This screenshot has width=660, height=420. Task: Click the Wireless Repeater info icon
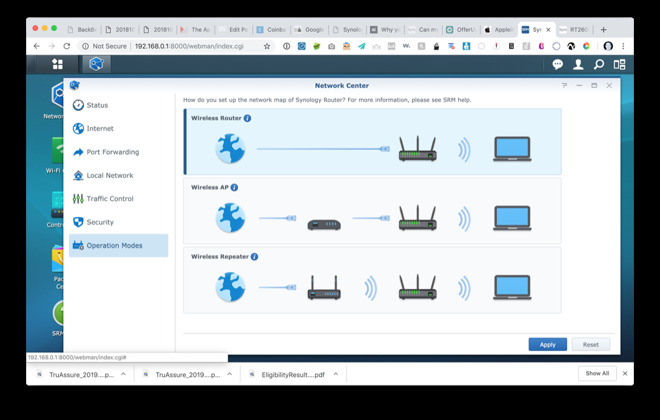(x=254, y=257)
